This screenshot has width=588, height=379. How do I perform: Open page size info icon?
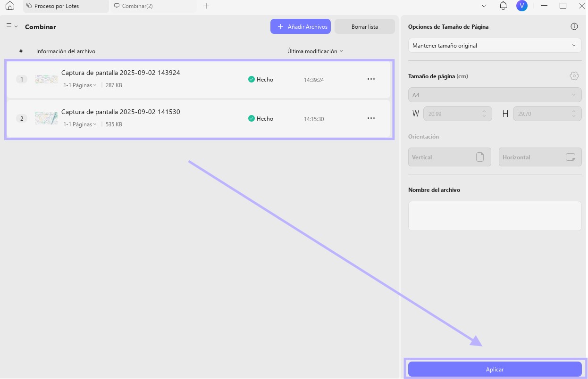click(574, 27)
